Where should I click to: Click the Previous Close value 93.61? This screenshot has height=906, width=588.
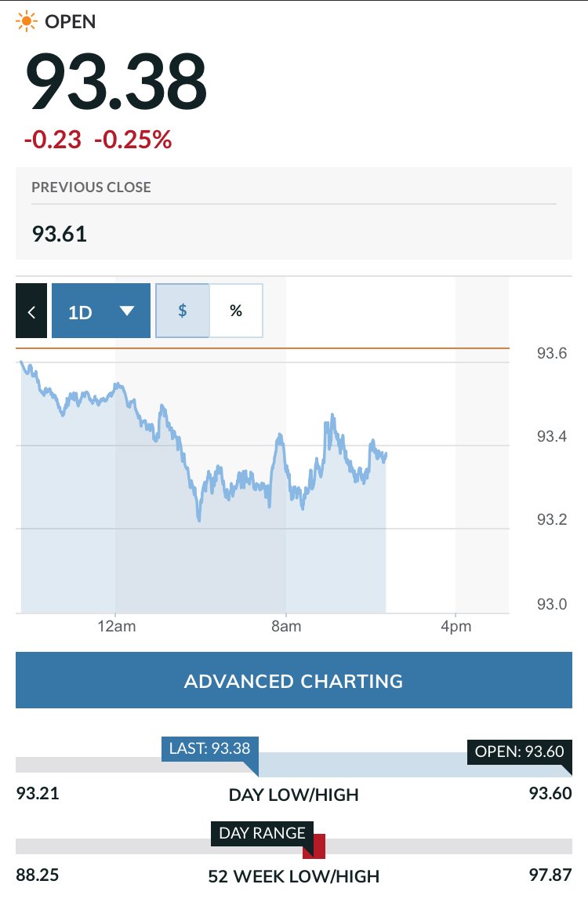pyautogui.click(x=59, y=234)
